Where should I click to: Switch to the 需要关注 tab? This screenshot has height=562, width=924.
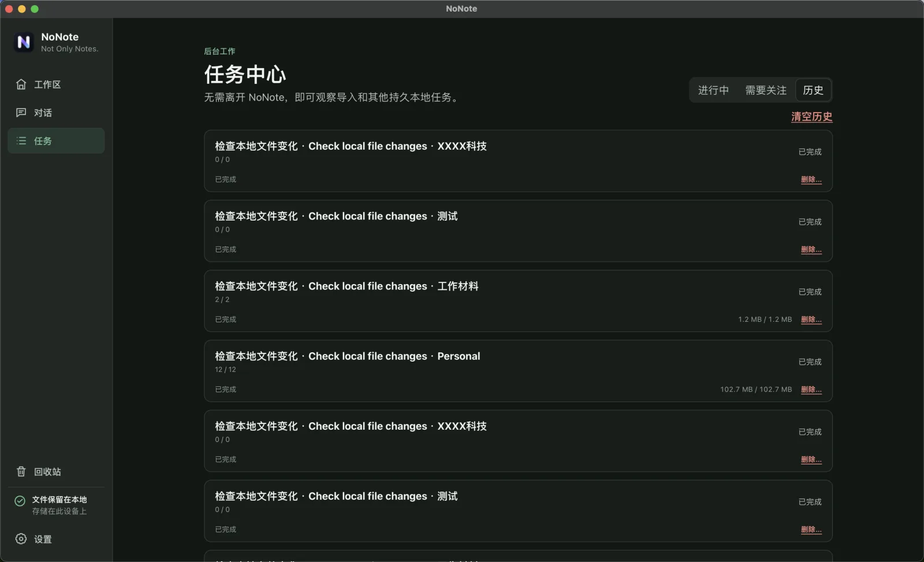coord(766,90)
